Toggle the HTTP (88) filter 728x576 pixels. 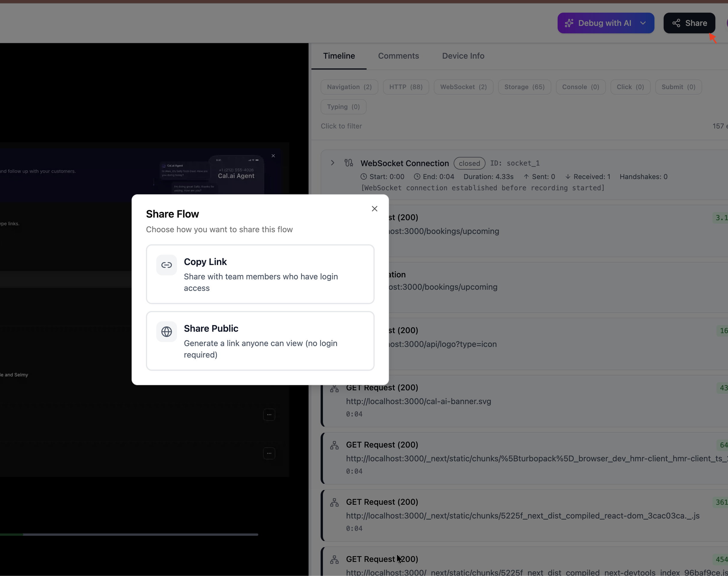[406, 87]
